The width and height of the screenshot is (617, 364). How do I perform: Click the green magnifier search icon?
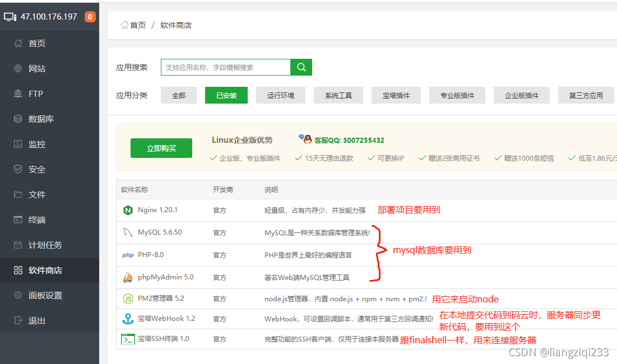pos(301,67)
